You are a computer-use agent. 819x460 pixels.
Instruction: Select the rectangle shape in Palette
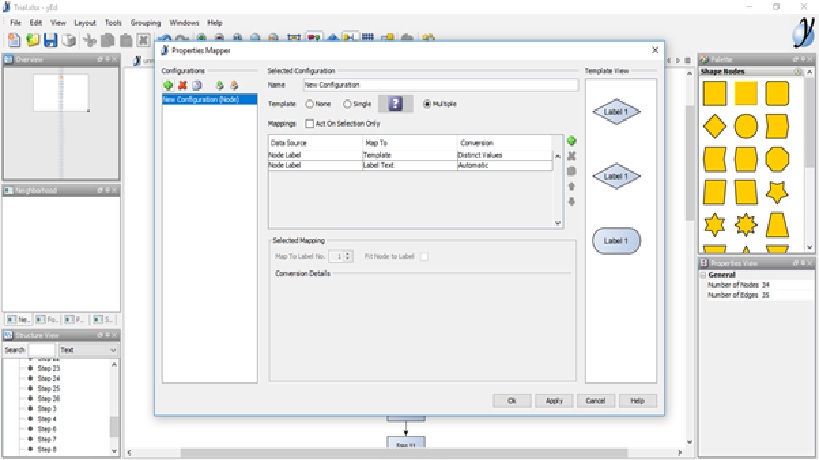[715, 93]
